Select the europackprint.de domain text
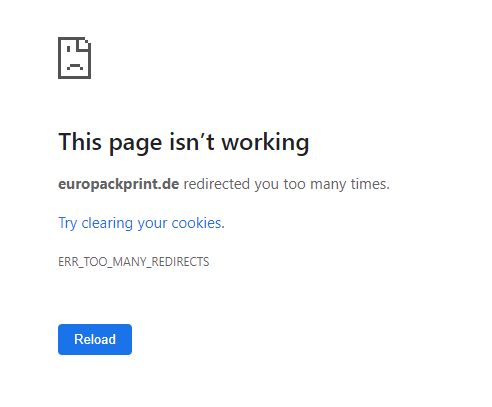Image resolution: width=492 pixels, height=407 pixels. (x=119, y=184)
